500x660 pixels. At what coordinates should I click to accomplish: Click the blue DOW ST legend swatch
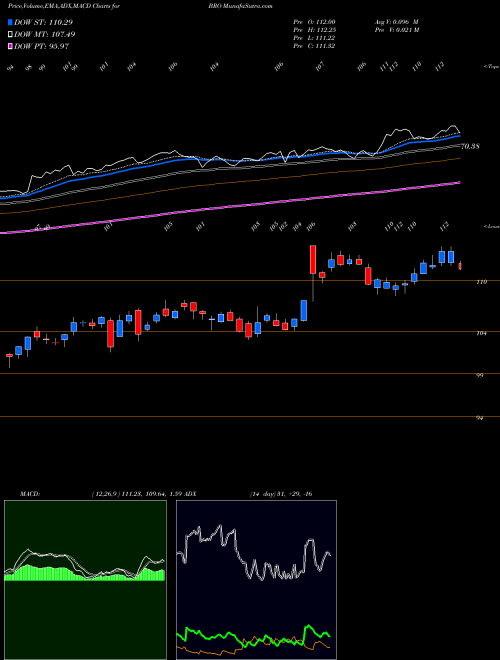[11, 22]
